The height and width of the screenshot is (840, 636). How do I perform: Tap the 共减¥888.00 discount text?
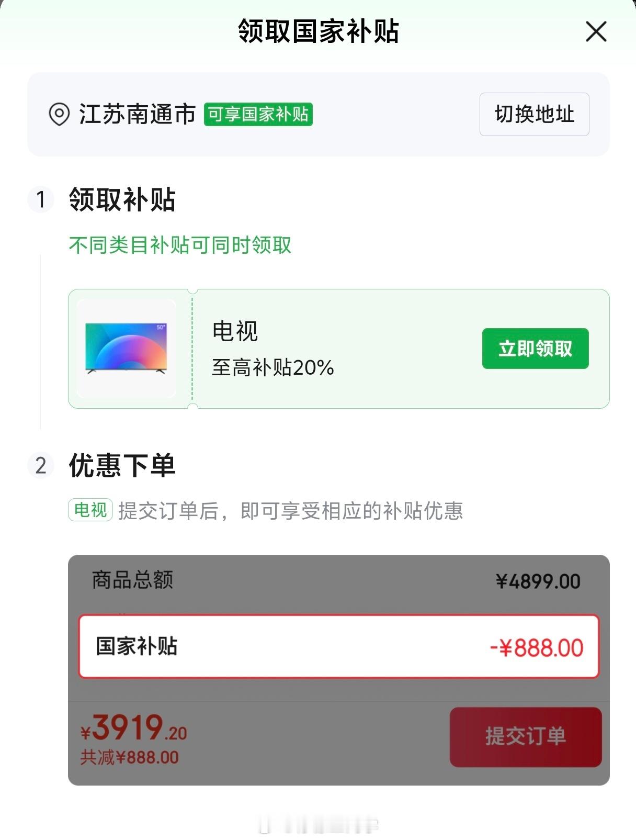(x=129, y=757)
